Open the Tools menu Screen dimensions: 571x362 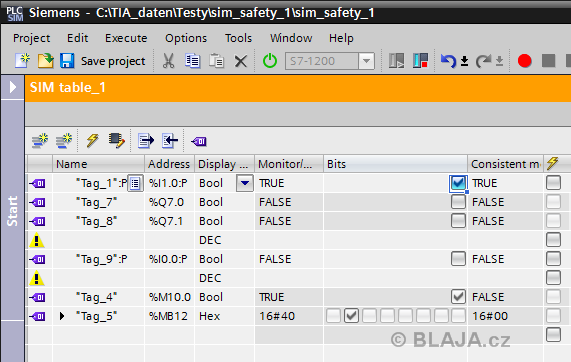pyautogui.click(x=238, y=38)
